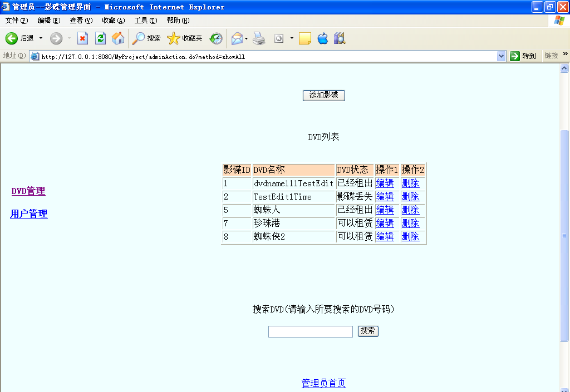570x392 pixels.
Task: Expand the Mail icon dropdown arrow
Action: click(x=247, y=38)
